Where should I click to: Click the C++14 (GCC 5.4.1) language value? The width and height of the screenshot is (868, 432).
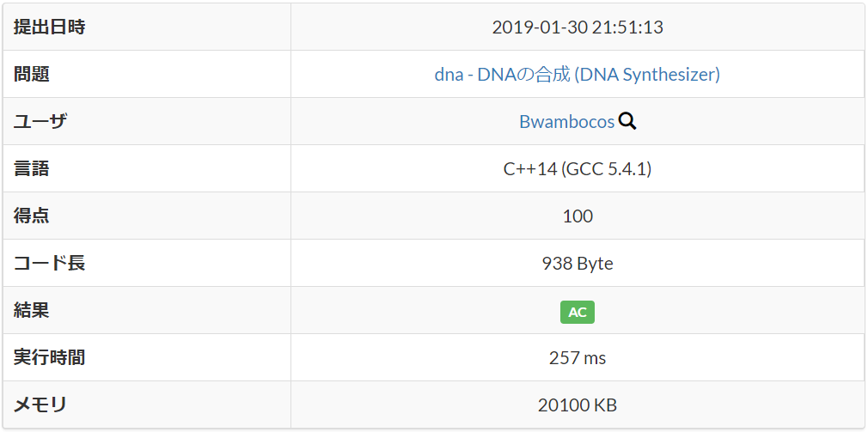click(578, 168)
